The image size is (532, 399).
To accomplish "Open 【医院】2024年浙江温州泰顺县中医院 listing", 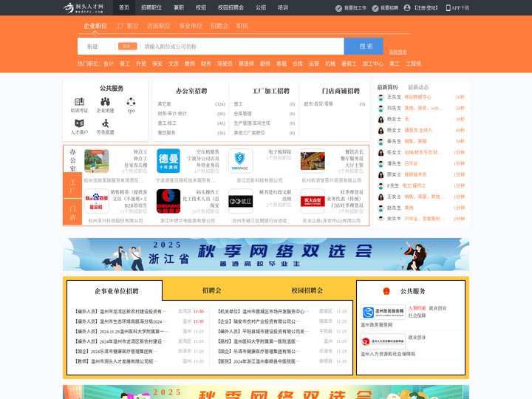I will [x=258, y=361].
